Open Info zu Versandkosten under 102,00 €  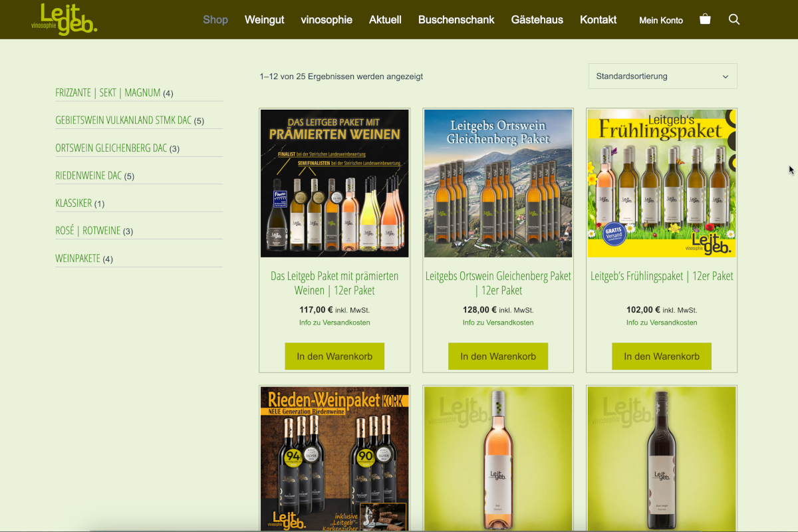coord(662,323)
